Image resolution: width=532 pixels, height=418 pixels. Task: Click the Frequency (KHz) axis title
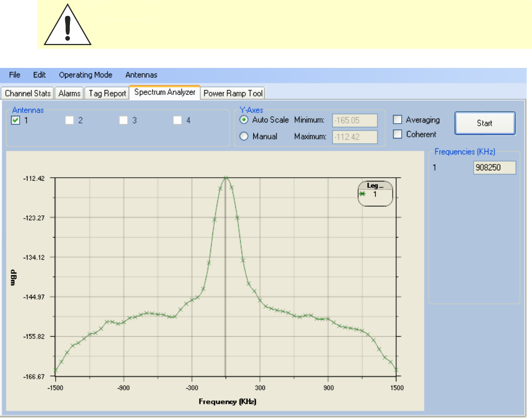pyautogui.click(x=228, y=402)
